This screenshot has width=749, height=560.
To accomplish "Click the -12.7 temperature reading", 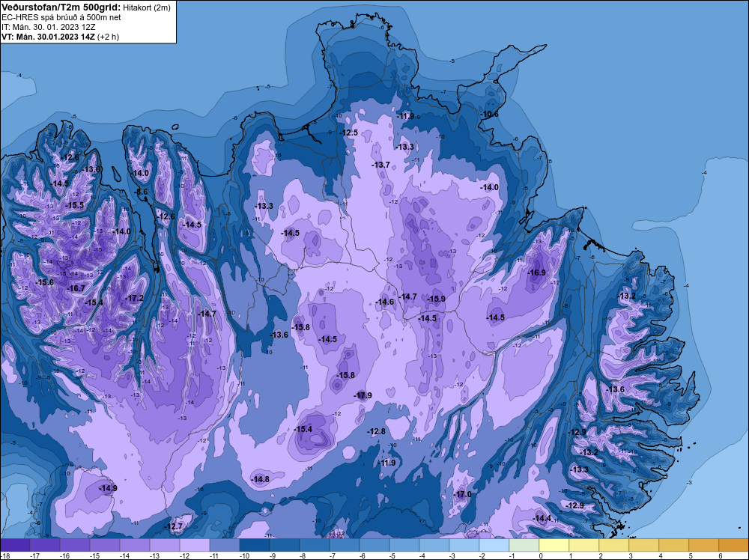I will [174, 526].
